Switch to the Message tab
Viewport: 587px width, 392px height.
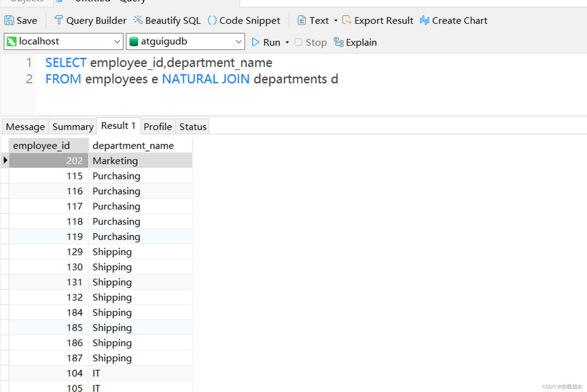point(25,126)
